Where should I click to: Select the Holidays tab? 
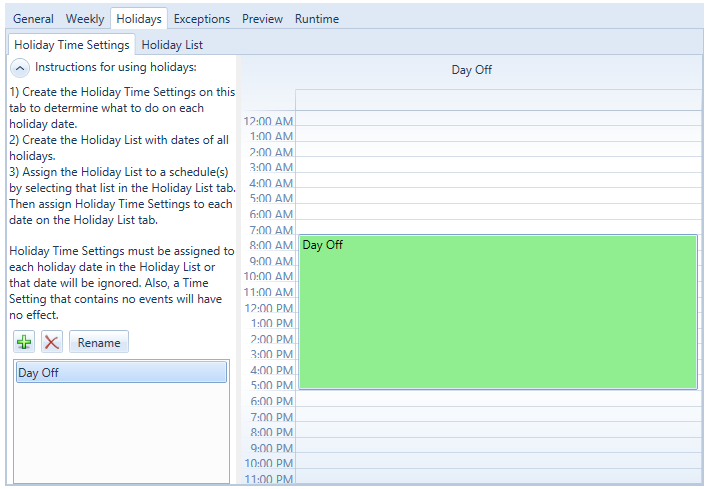pos(139,19)
